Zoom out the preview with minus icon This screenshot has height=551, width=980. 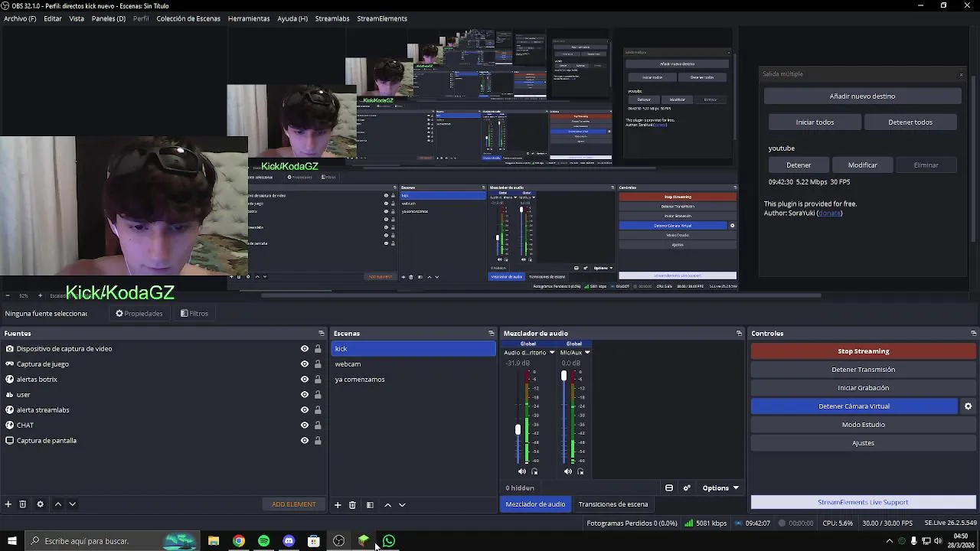(x=8, y=295)
